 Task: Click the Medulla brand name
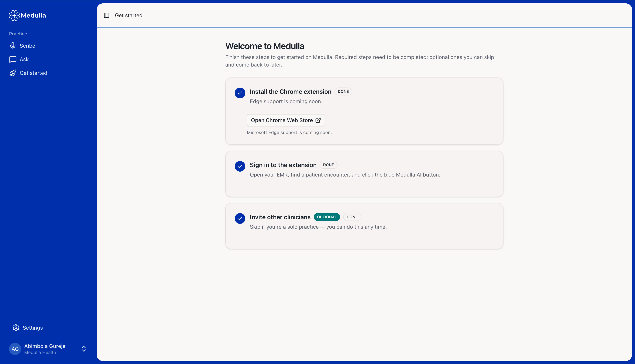pyautogui.click(x=33, y=15)
